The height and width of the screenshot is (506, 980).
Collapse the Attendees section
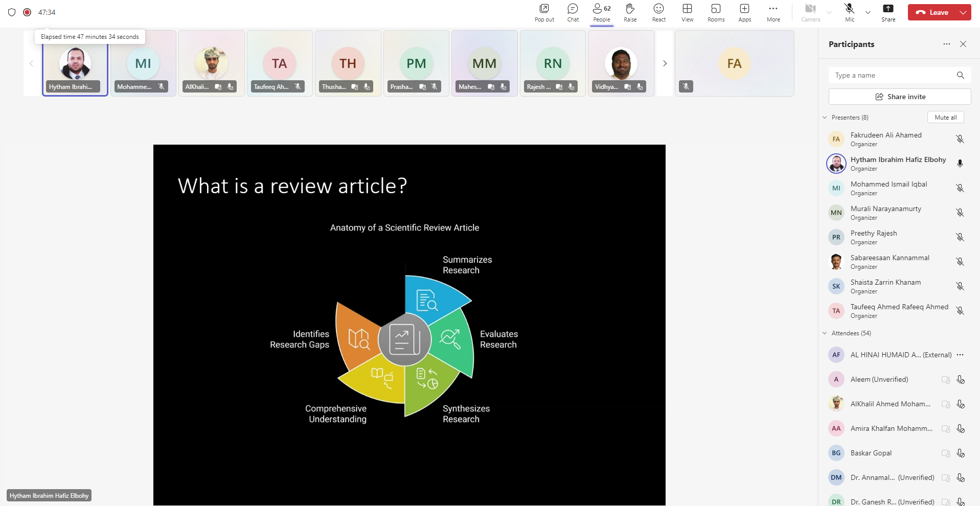point(825,333)
